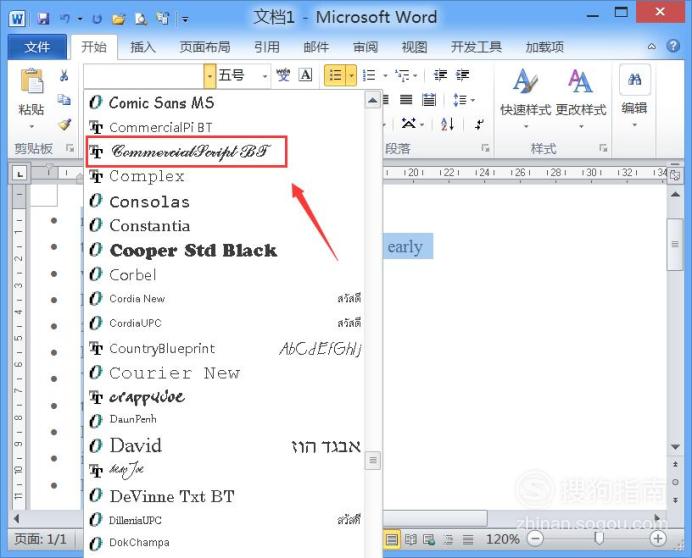This screenshot has width=692, height=558.
Task: Click the Undo arrow icon
Action: coord(65,19)
